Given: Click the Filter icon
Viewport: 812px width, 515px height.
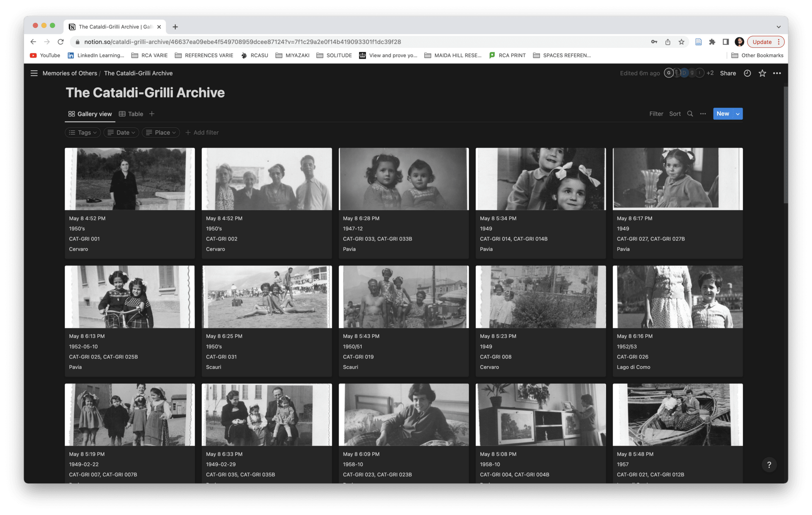Looking at the screenshot, I should click(x=656, y=114).
